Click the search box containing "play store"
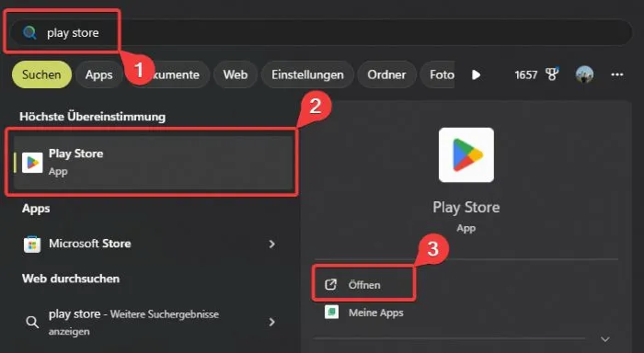This screenshot has height=353, width=644. tap(321, 32)
